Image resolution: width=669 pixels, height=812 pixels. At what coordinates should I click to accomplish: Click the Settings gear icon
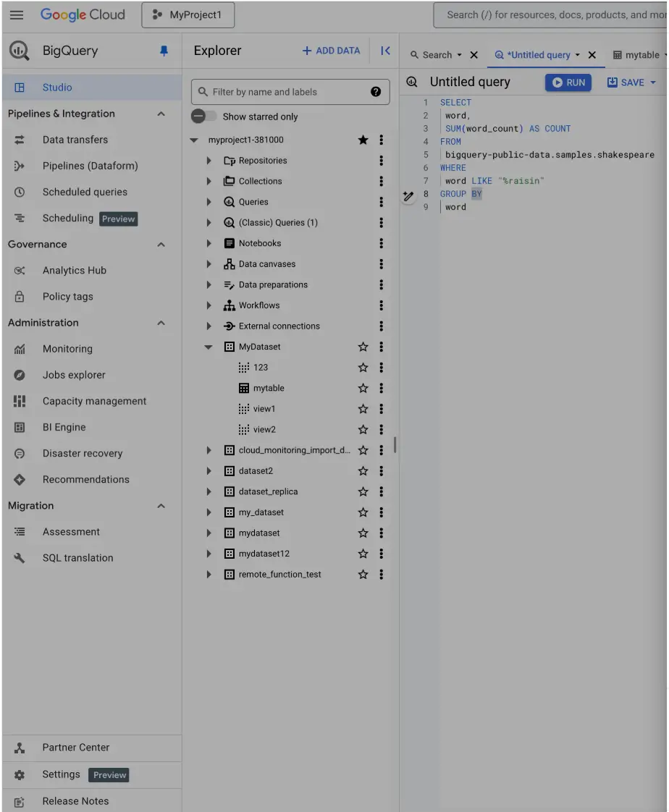tap(19, 774)
